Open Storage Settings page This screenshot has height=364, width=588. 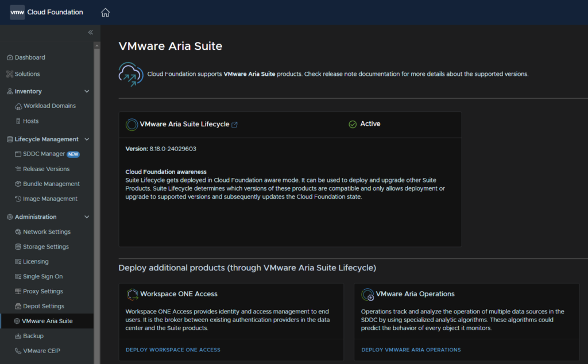[46, 247]
